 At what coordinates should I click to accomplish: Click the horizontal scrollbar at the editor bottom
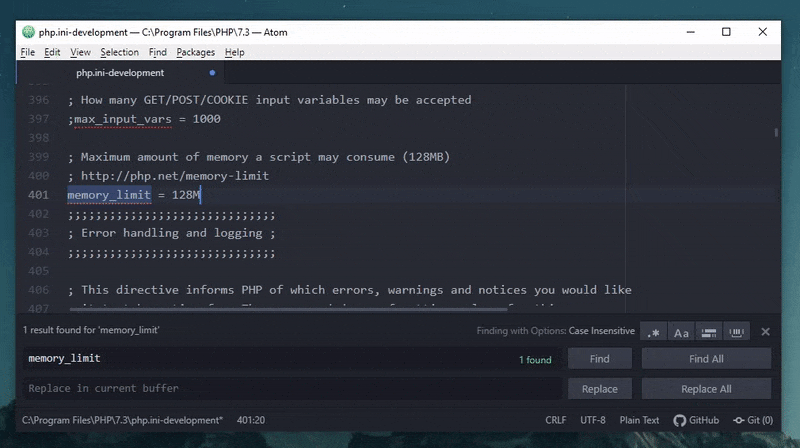tap(288, 309)
